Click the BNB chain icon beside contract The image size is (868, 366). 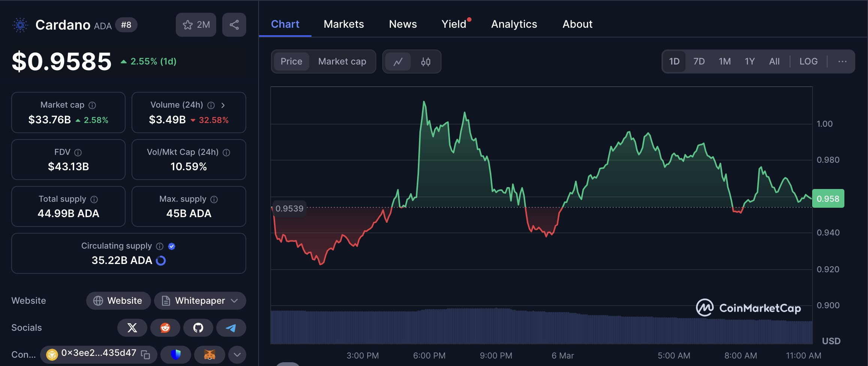[52, 354]
